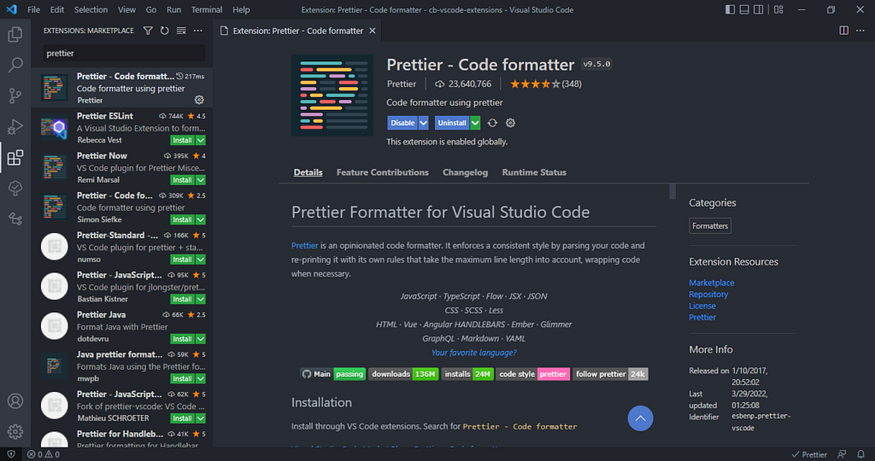Viewport: 875px width, 461px height.
Task: Switch to the Runtime Status tab
Action: click(x=534, y=172)
